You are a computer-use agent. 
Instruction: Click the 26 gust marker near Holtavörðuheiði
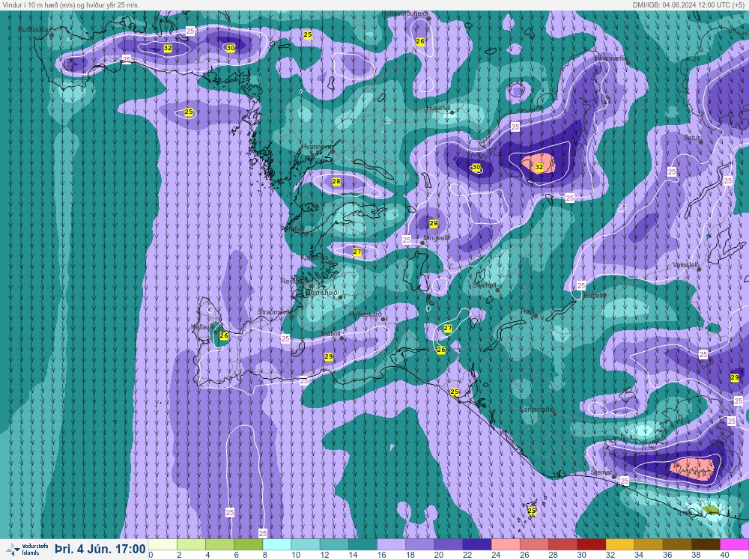420,41
